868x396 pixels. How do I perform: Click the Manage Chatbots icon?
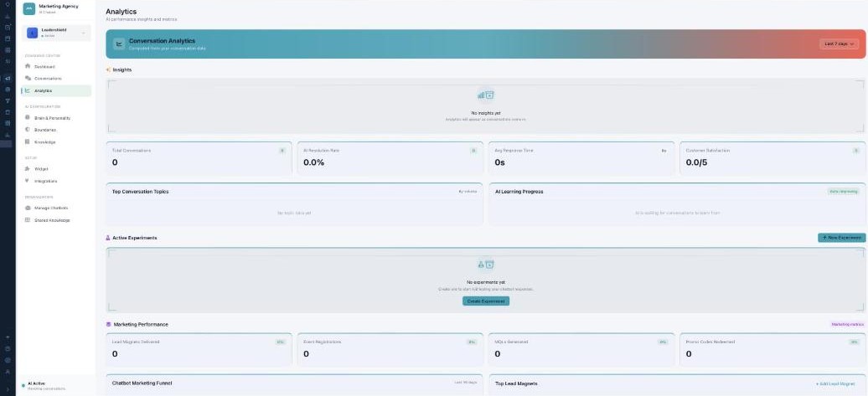28,208
